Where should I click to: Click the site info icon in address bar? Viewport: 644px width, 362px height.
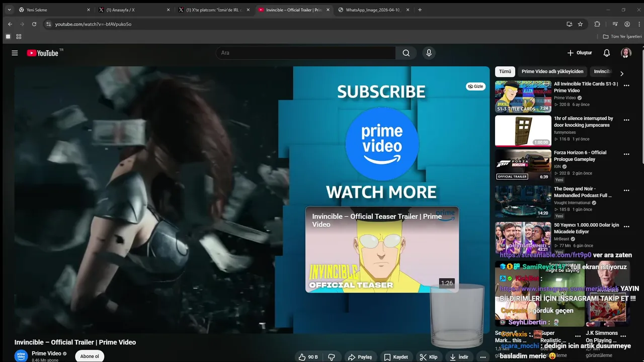pos(48,24)
